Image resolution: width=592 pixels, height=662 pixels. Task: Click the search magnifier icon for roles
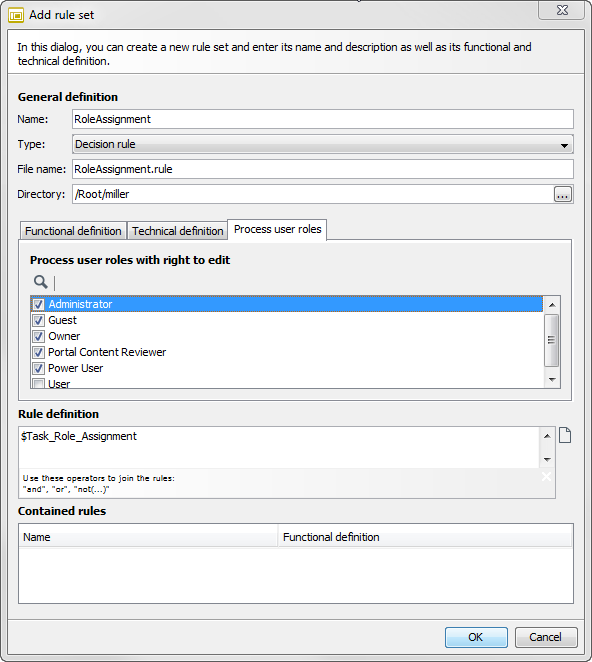coord(41,282)
